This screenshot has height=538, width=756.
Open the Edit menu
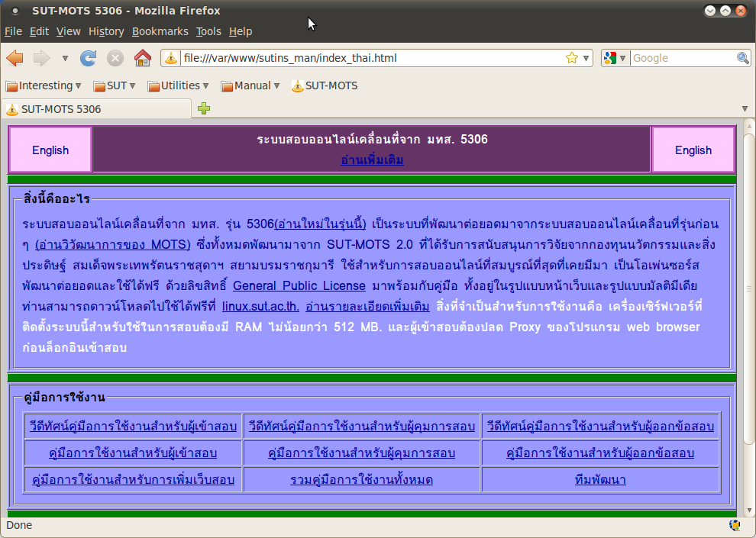point(39,31)
